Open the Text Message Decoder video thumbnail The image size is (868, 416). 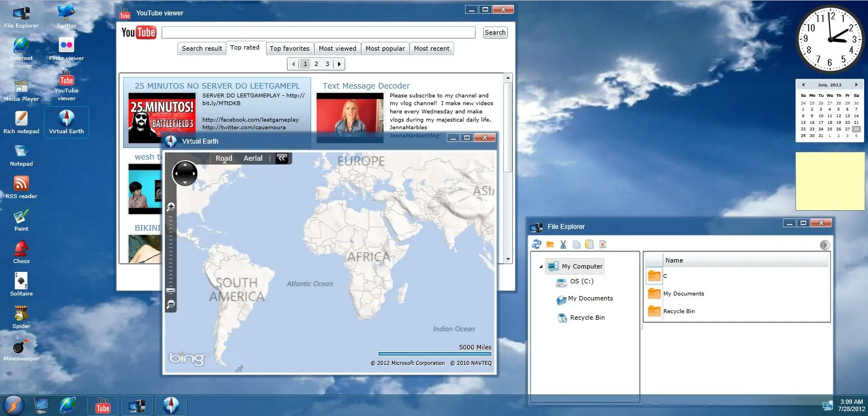350,118
